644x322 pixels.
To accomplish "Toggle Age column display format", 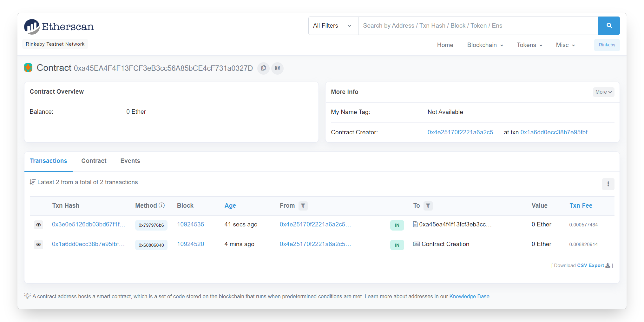I will (230, 205).
